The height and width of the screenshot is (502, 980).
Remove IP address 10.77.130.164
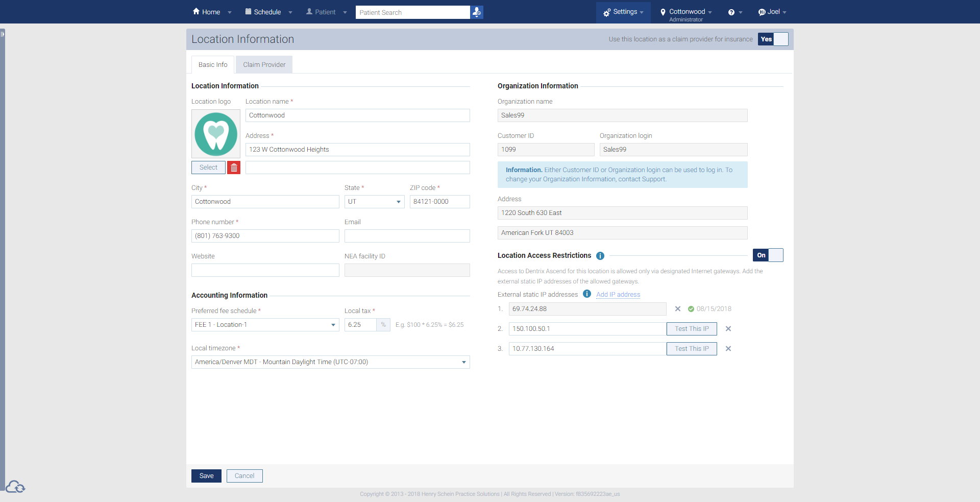(x=728, y=348)
